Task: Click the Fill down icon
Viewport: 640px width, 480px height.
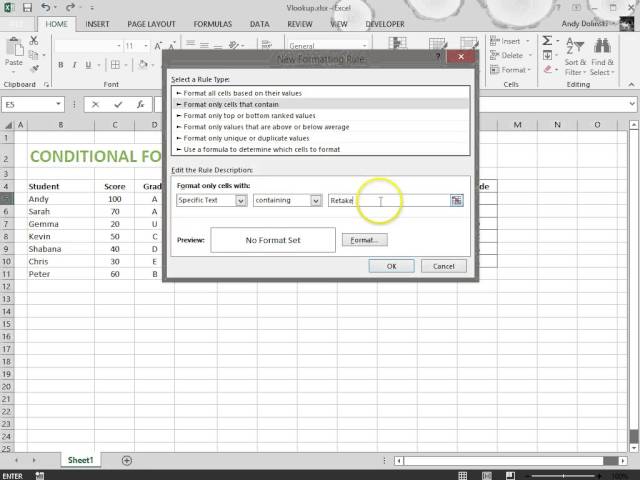Action: click(547, 55)
